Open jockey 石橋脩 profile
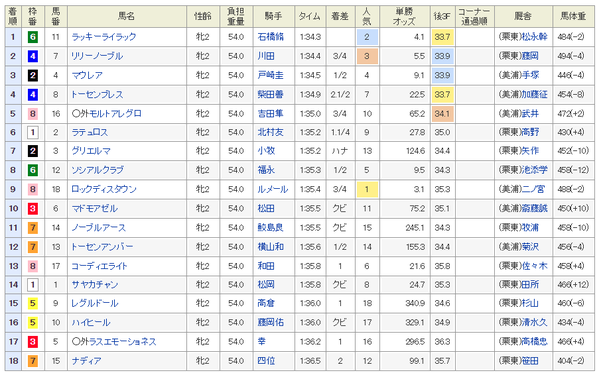The width and height of the screenshot is (599, 379). [270, 37]
